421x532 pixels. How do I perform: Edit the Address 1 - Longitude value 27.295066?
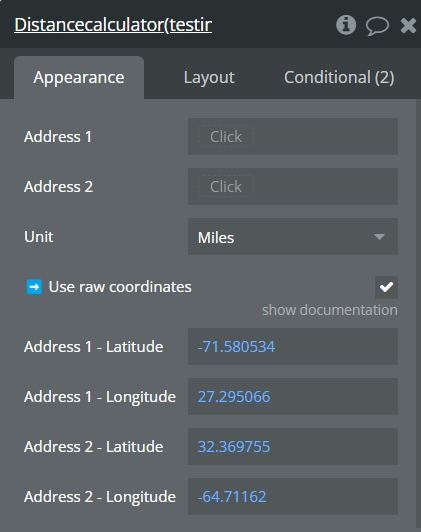pyautogui.click(x=293, y=397)
